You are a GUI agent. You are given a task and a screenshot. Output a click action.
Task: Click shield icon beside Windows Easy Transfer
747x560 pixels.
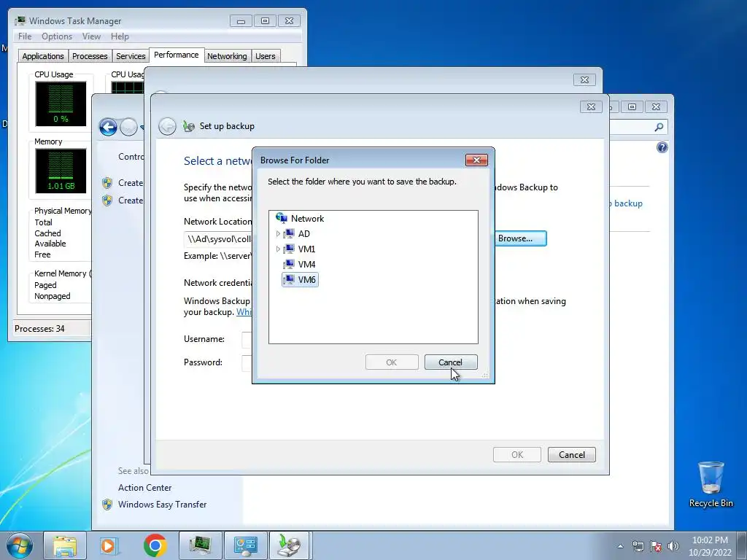coord(108,505)
